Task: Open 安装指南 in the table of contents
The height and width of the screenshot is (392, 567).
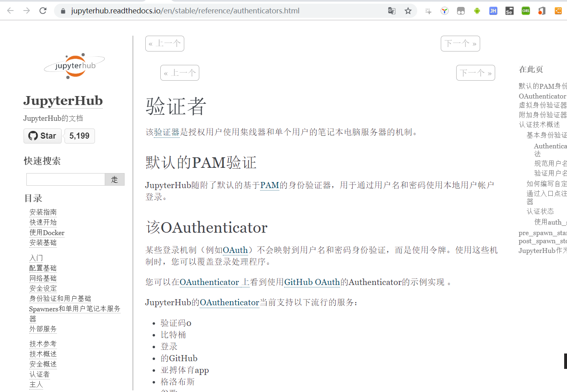Action: (43, 212)
